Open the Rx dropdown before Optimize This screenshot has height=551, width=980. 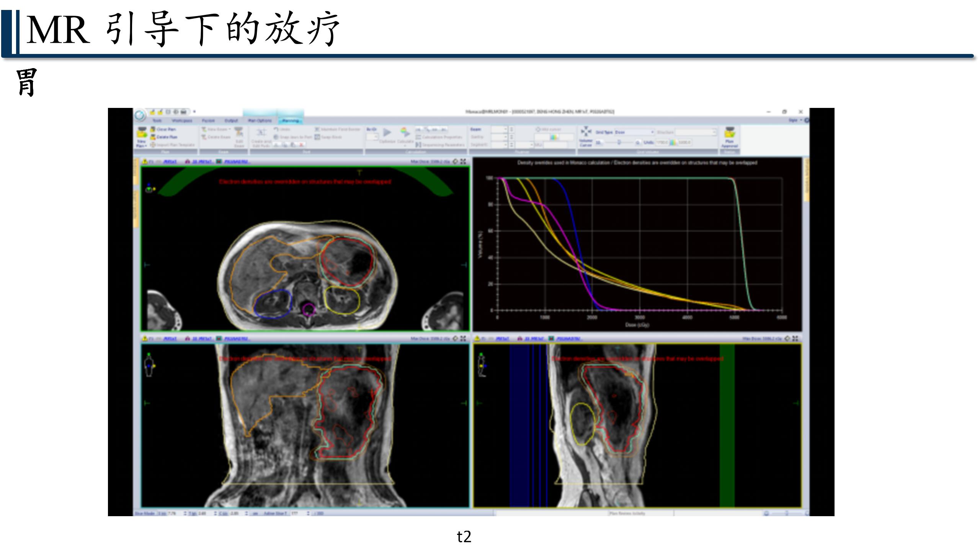372,137
